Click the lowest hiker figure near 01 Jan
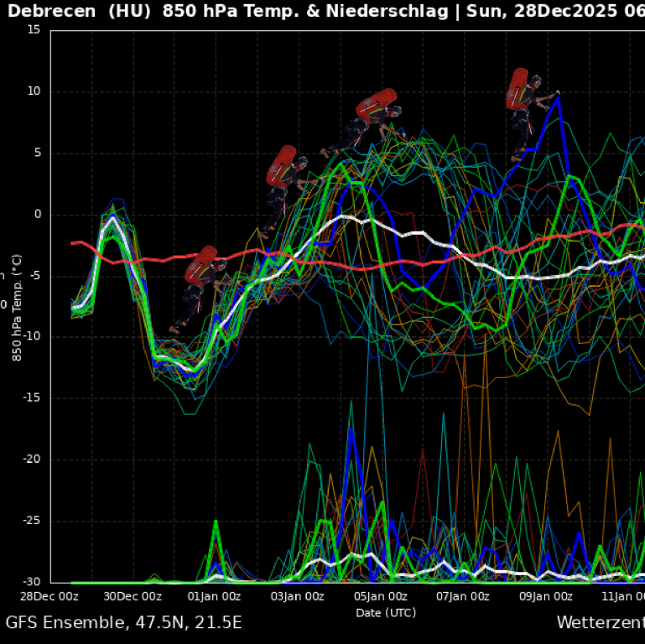Image resolution: width=645 pixels, height=644 pixels. pos(200,288)
